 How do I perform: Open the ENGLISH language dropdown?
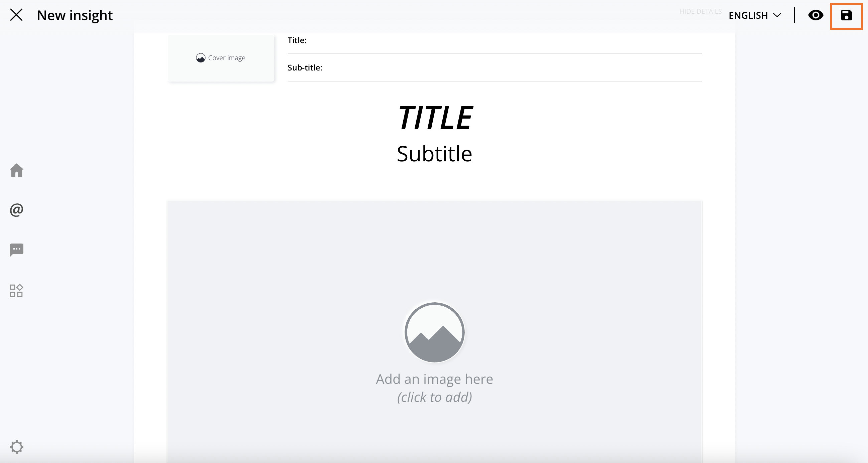point(755,15)
